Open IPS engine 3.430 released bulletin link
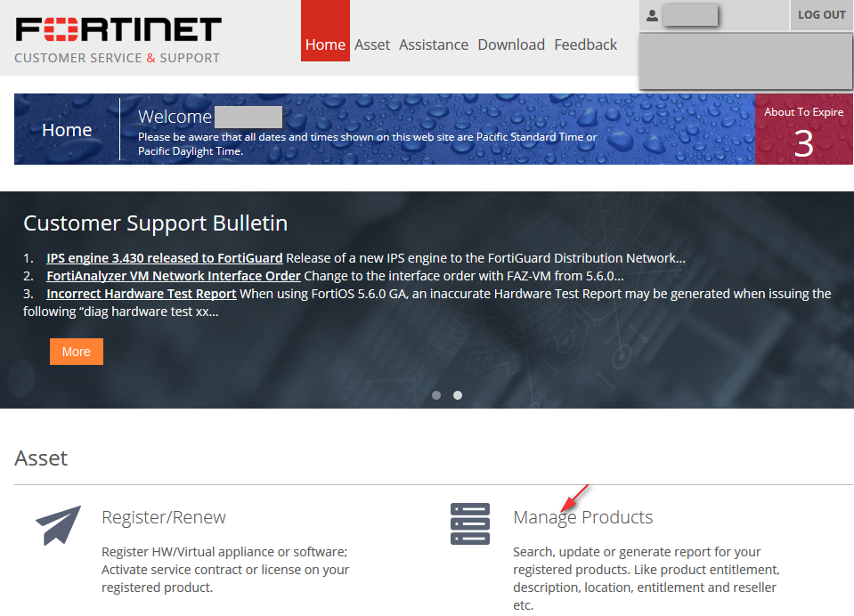The width and height of the screenshot is (854, 616). (165, 258)
